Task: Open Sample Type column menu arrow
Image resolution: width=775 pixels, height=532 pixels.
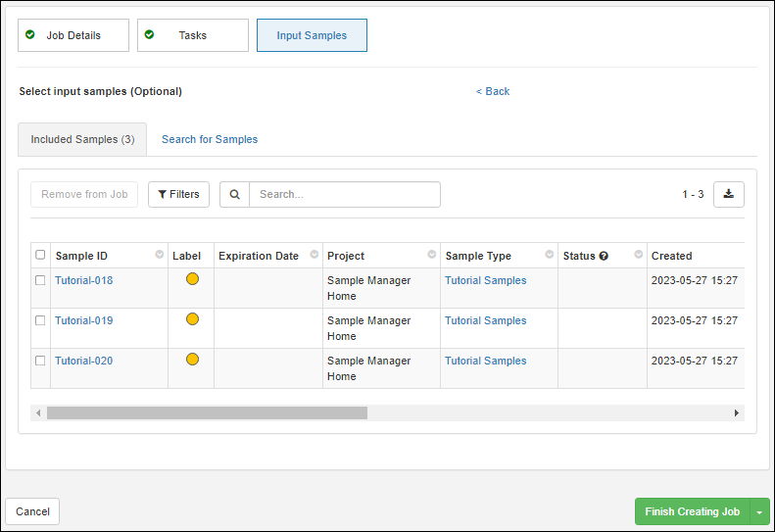Action: 549,255
